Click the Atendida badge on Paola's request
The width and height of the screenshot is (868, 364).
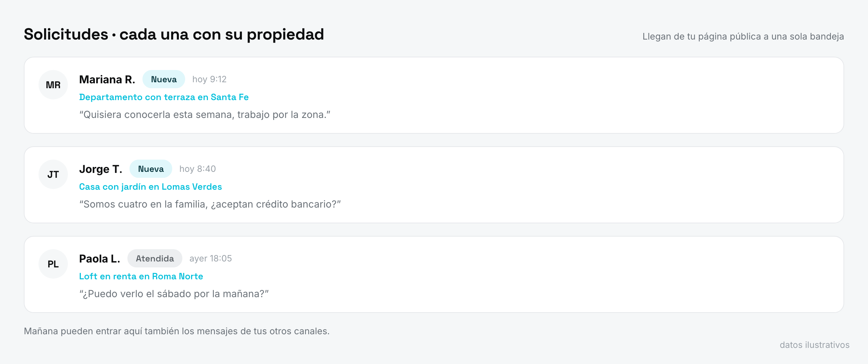point(155,258)
